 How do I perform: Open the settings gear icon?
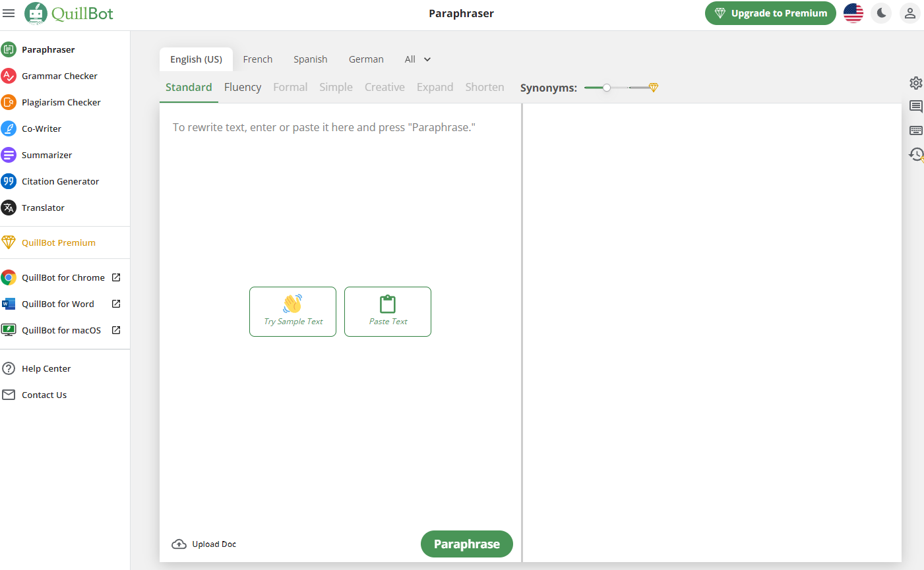click(916, 83)
